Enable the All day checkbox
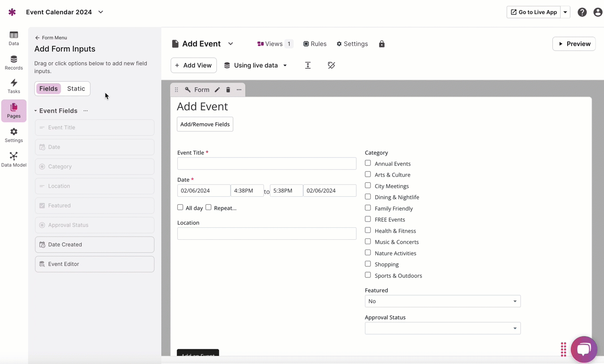Image resolution: width=604 pixels, height=364 pixels. [x=180, y=207]
